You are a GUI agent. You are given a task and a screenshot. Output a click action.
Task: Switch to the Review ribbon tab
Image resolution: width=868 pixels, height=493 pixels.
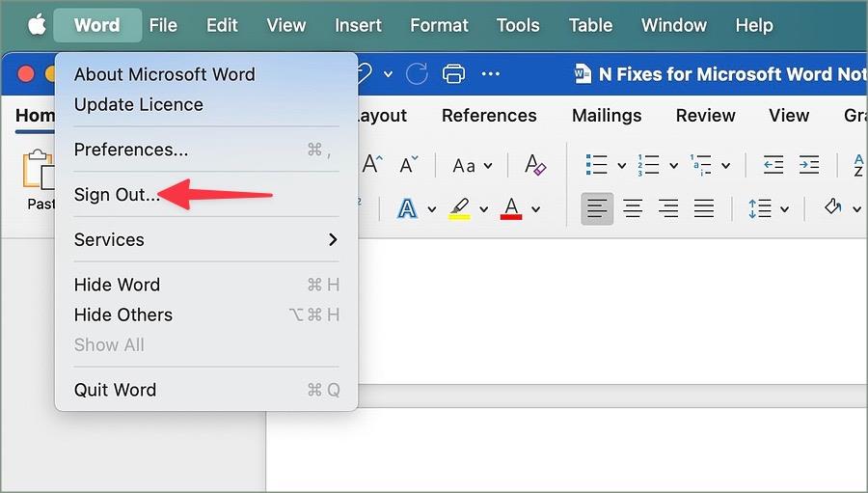pos(705,115)
